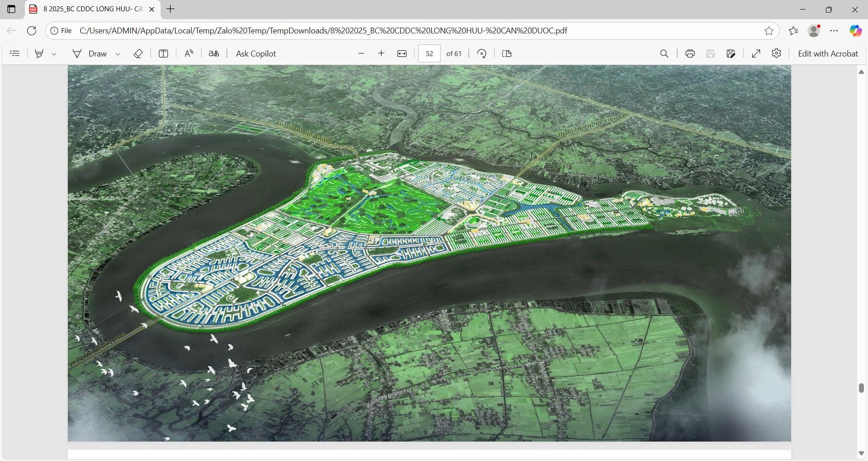
Task: Click the scroll up arrow
Action: coord(861,72)
